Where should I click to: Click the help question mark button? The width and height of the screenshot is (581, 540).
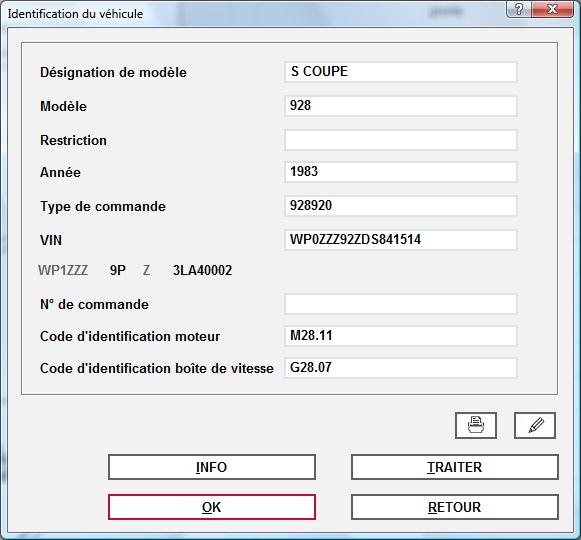pyautogui.click(x=519, y=9)
